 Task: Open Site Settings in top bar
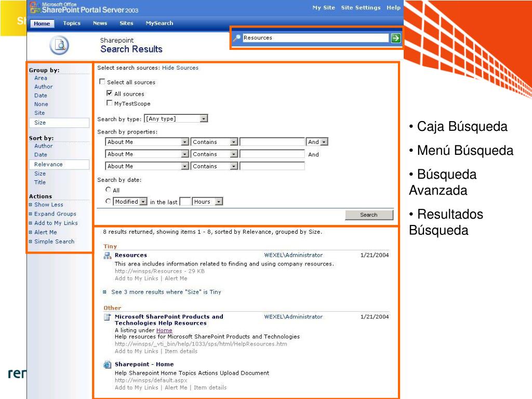coord(361,8)
